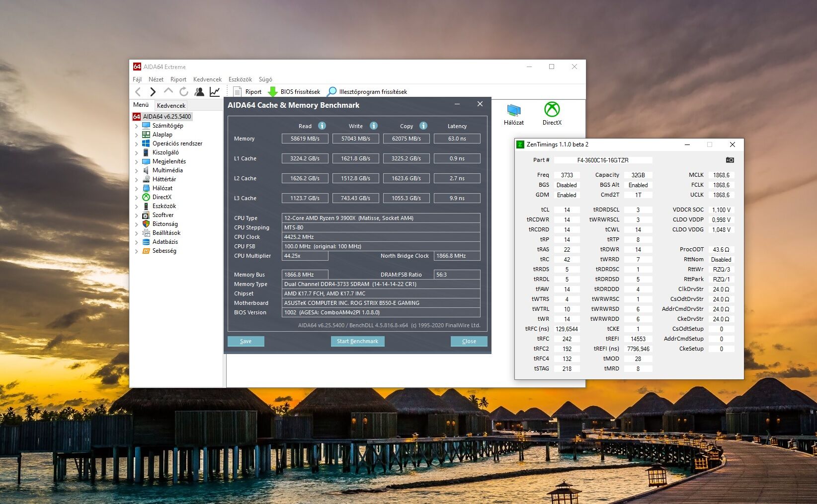Select AIDA64 v6.25.5400 root tree node
817x504 pixels.
pyautogui.click(x=162, y=116)
